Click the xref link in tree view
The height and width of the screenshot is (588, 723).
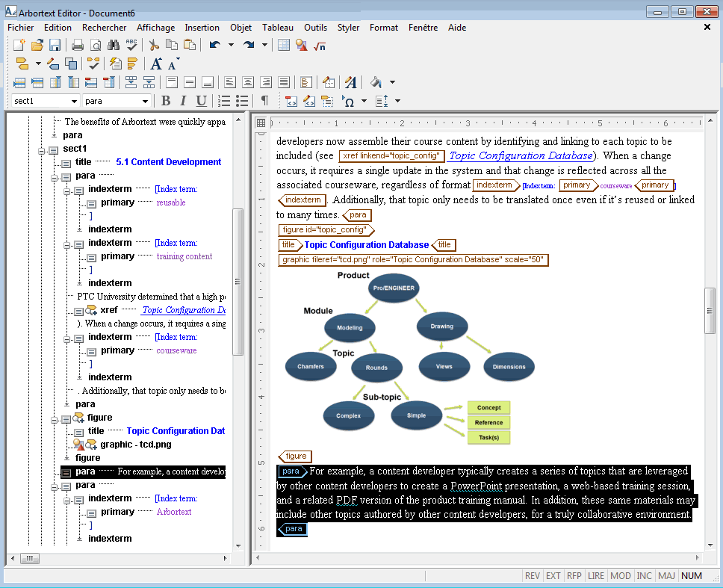coord(184,310)
